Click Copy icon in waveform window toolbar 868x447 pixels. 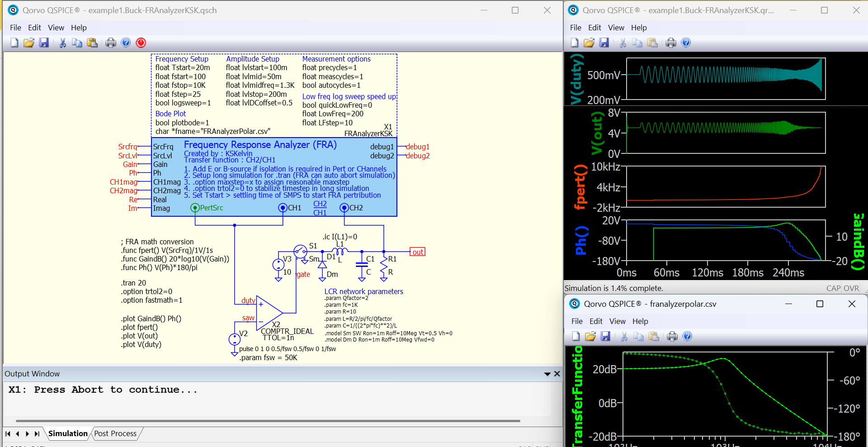coord(637,43)
